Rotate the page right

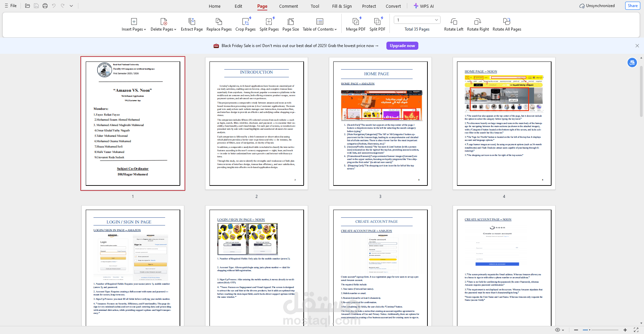pyautogui.click(x=478, y=25)
